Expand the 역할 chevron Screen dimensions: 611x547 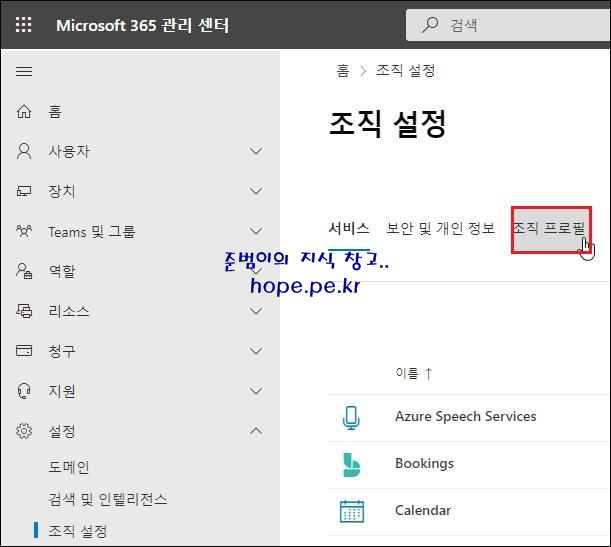(256, 271)
